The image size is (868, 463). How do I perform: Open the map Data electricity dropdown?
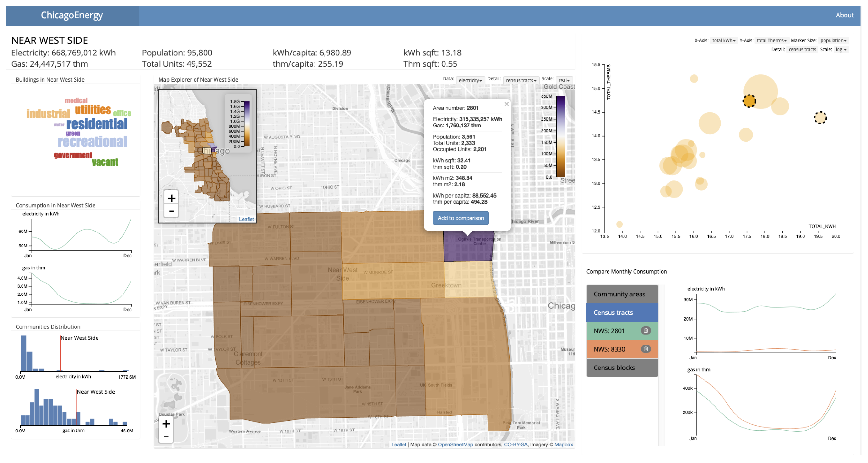tap(470, 80)
